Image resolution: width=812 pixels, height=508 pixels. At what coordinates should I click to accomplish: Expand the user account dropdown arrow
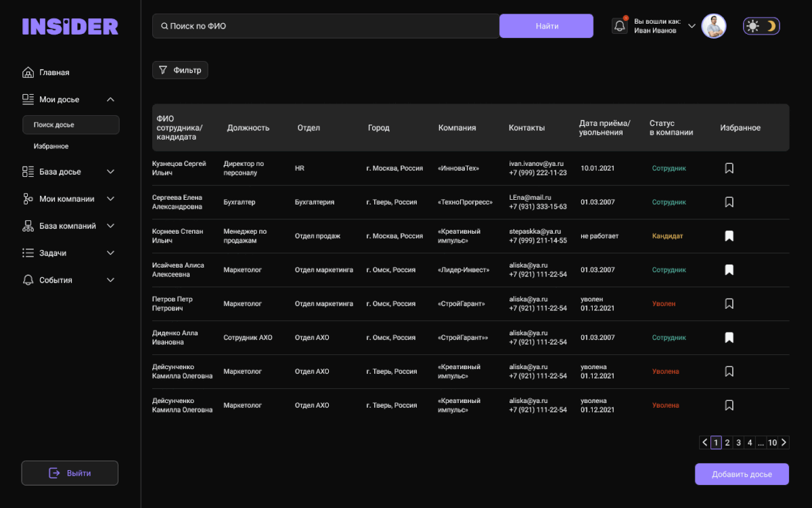692,26
